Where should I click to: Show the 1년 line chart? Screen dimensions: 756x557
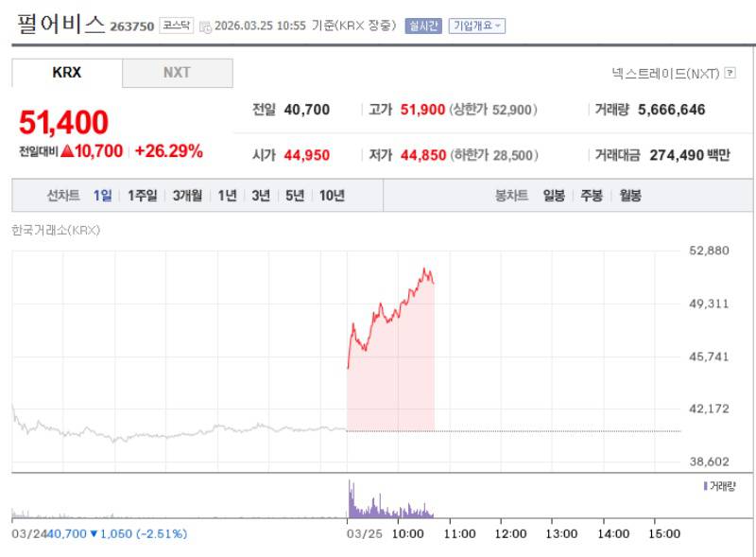(x=227, y=196)
